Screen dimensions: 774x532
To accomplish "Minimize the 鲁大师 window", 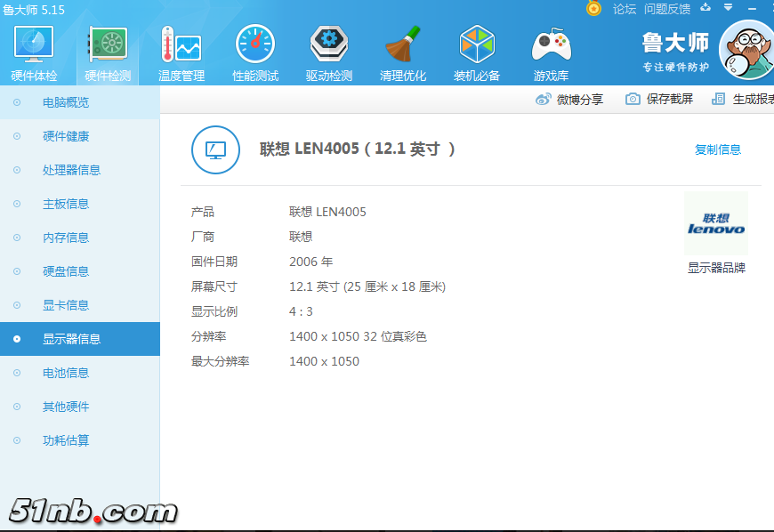I will [752, 8].
